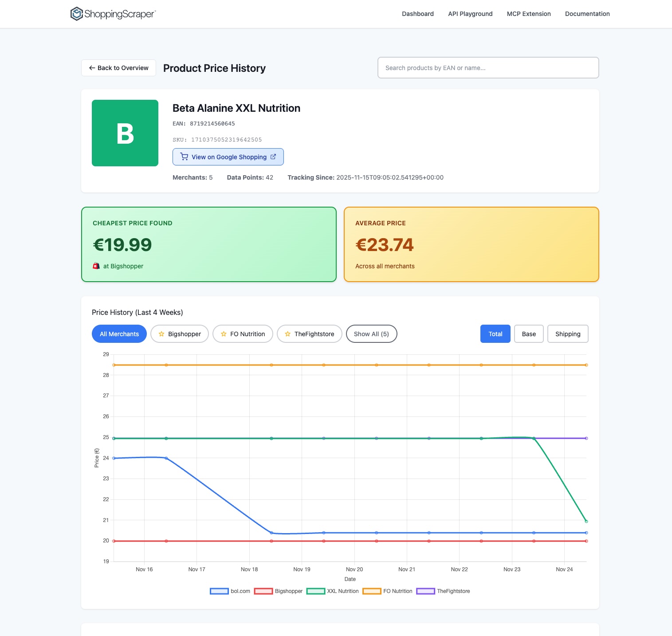Click the Across all merchants caption

click(x=385, y=266)
